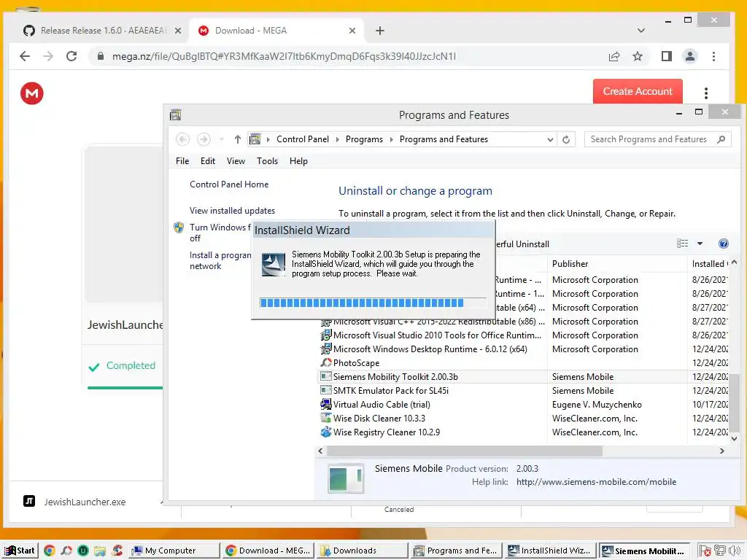The image size is (747, 560).
Task: Open the Chrome tab search chevron
Action: [640, 31]
